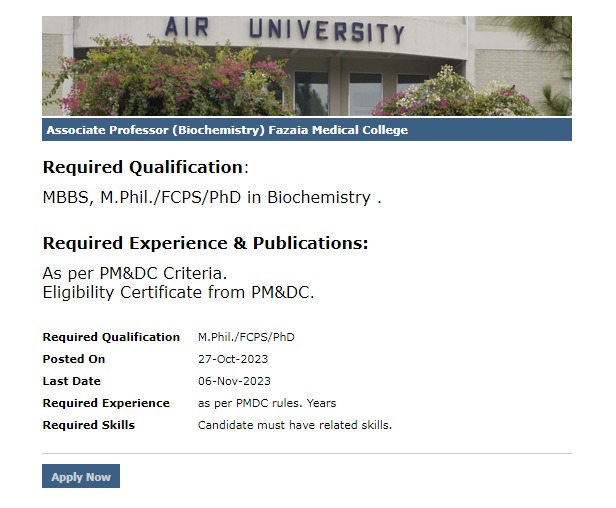Click the Associate Professor (Biochemistry) title bar
The width and height of the screenshot is (616, 508).
click(x=227, y=130)
